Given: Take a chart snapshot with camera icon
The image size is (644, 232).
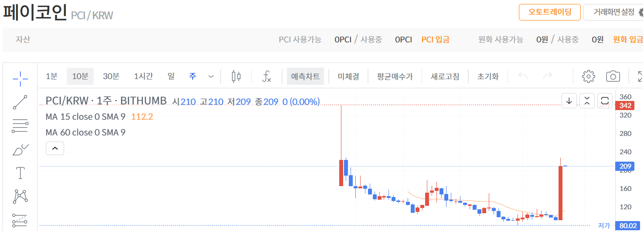Looking at the screenshot, I should 613,76.
